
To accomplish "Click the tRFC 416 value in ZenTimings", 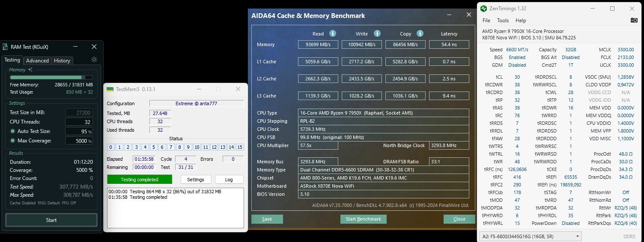I will coord(517,177).
